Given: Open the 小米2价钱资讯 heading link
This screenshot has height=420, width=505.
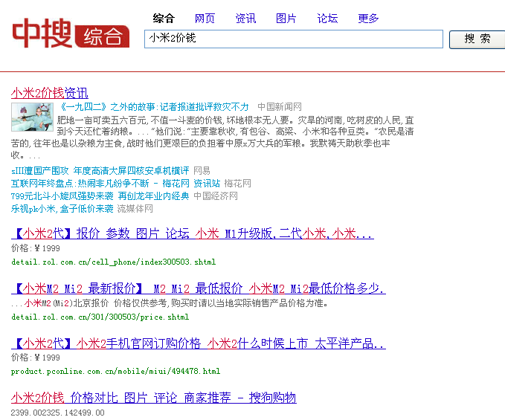Looking at the screenshot, I should click(x=49, y=93).
